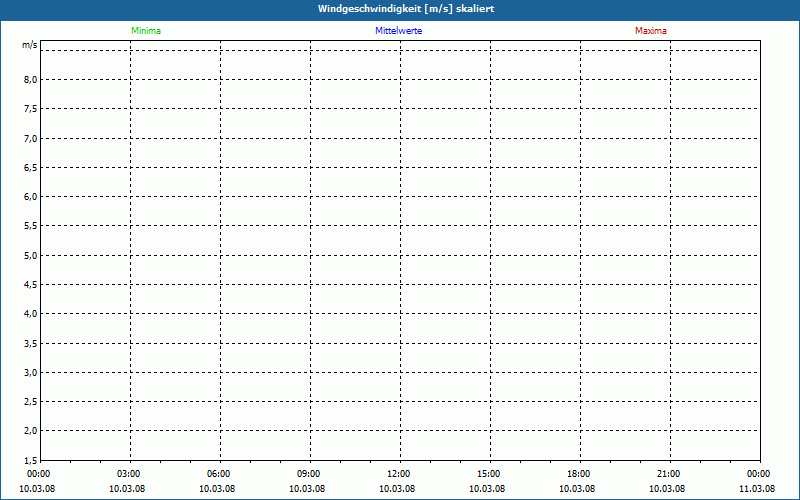Click the 3,0 y-axis value label
Image resolution: width=800 pixels, height=500 pixels.
coord(30,372)
